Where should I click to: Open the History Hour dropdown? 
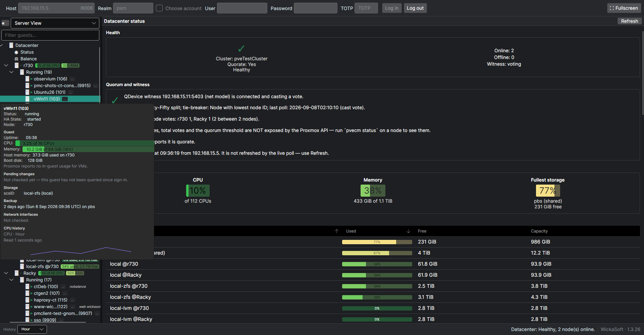tap(32, 329)
